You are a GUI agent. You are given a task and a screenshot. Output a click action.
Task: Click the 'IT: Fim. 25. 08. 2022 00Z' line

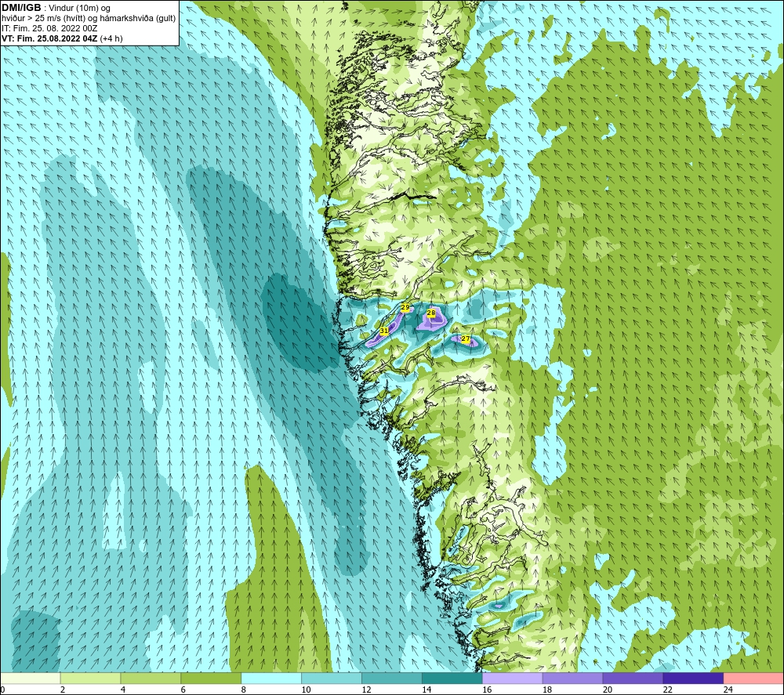click(49, 28)
